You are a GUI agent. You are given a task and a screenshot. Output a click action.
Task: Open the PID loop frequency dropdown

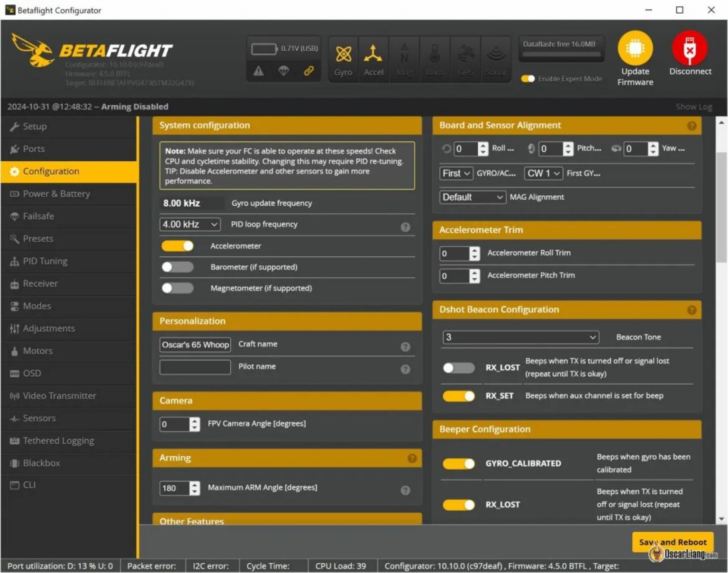coord(190,224)
